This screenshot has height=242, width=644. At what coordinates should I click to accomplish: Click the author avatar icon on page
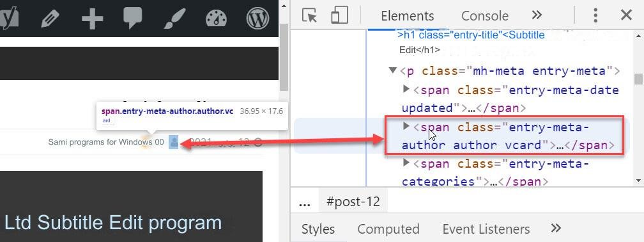[x=174, y=142]
